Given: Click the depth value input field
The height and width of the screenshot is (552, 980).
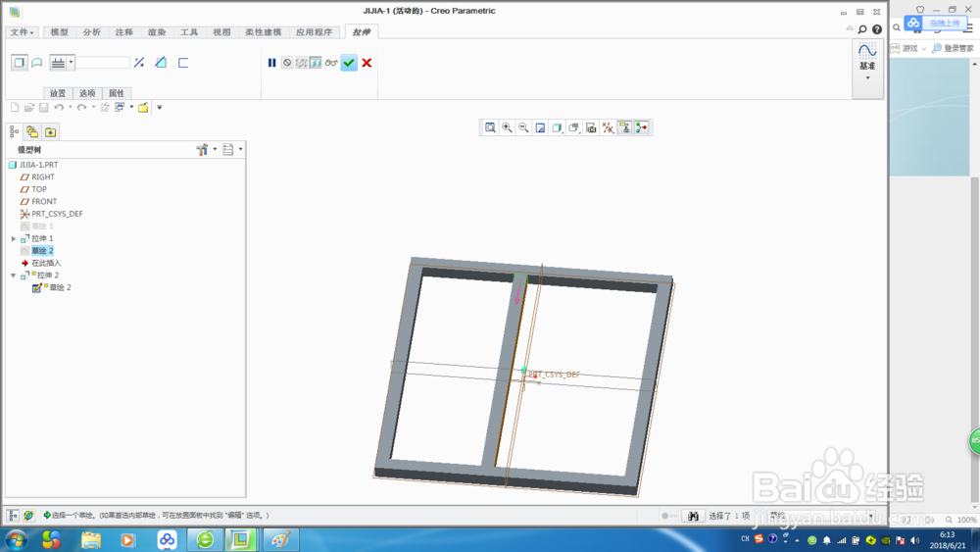Looking at the screenshot, I should 103,63.
